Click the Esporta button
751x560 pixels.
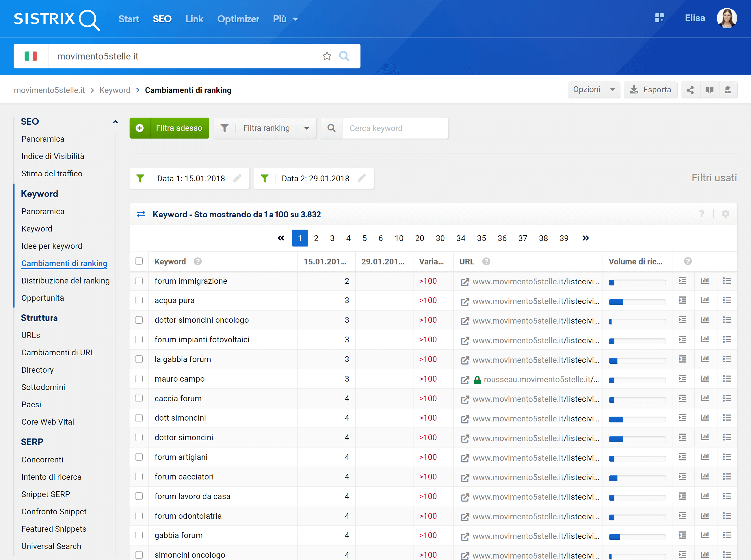coord(650,90)
